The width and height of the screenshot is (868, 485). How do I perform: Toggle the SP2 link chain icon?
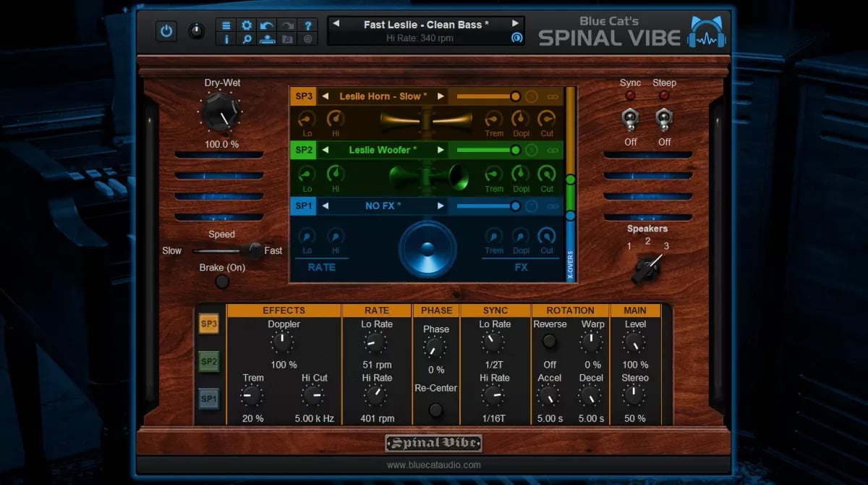pos(553,150)
